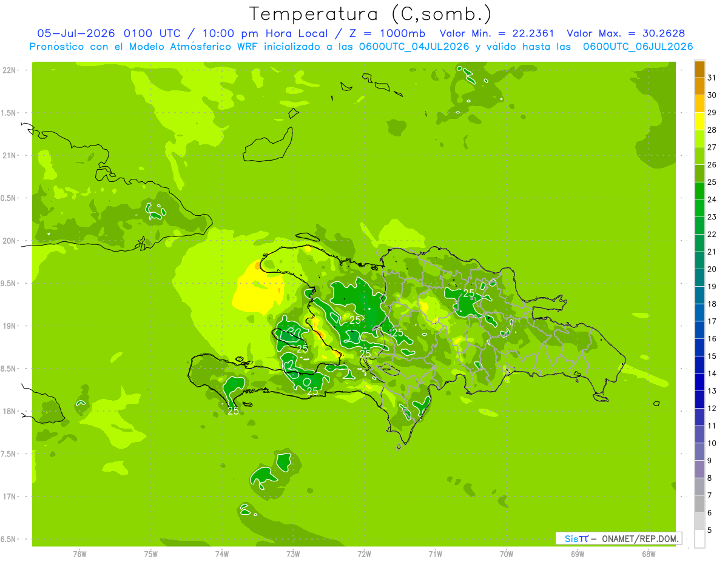Click the legend value 31

point(712,78)
